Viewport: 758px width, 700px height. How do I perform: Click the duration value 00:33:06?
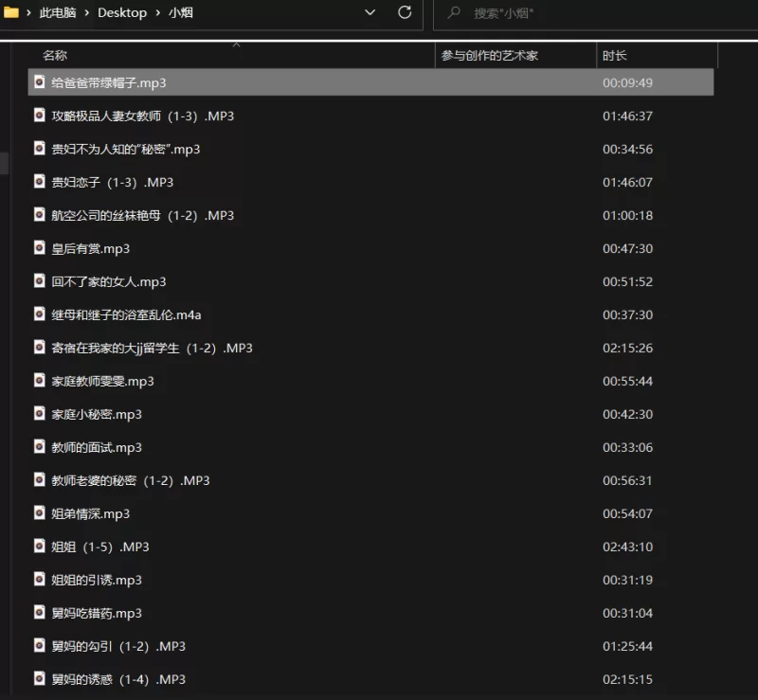coord(627,447)
